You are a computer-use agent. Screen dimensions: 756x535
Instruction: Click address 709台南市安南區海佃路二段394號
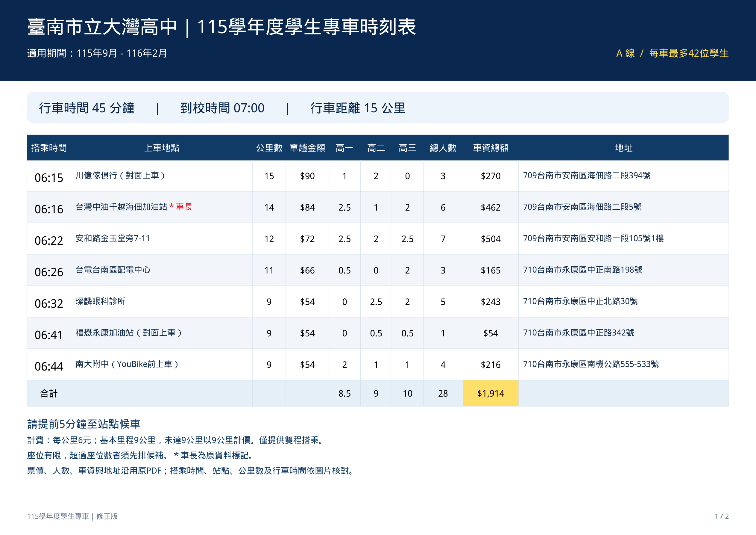(587, 175)
